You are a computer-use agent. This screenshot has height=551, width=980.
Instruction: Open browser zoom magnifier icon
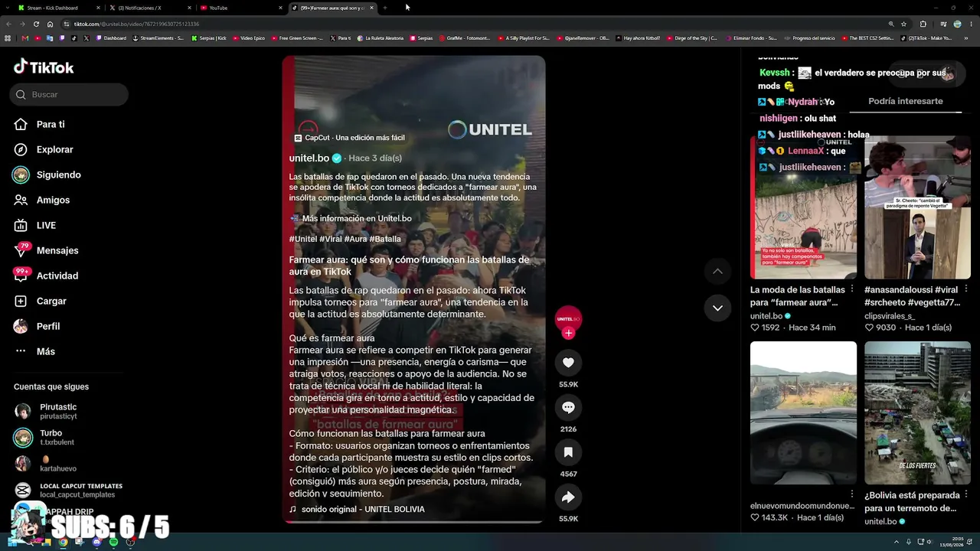point(891,24)
